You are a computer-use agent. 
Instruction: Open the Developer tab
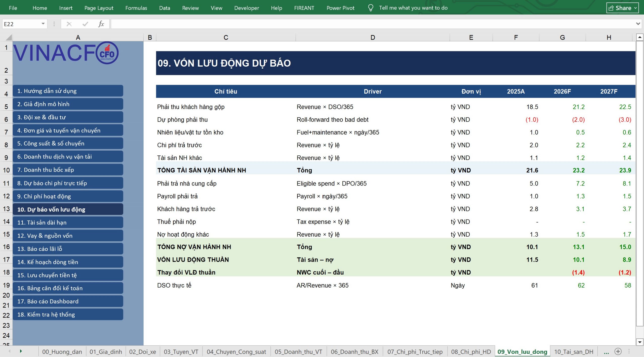(x=247, y=8)
